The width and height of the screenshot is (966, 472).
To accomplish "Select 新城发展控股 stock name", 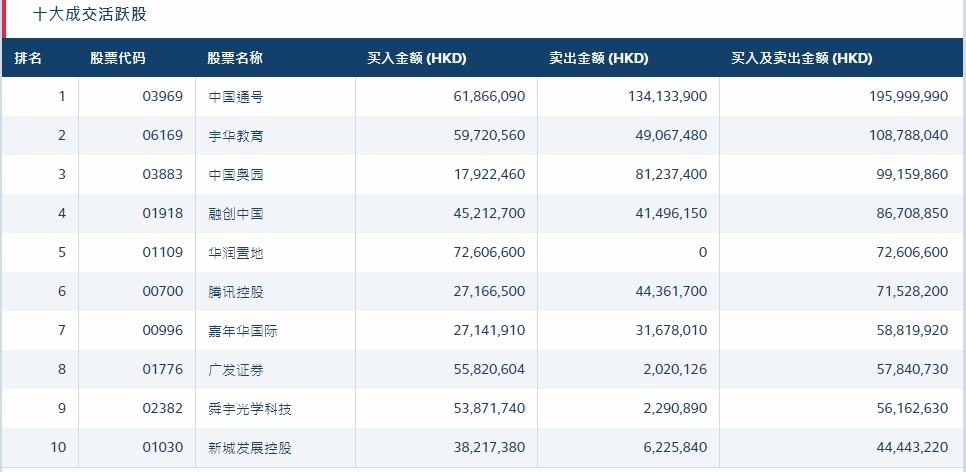I will pos(250,447).
